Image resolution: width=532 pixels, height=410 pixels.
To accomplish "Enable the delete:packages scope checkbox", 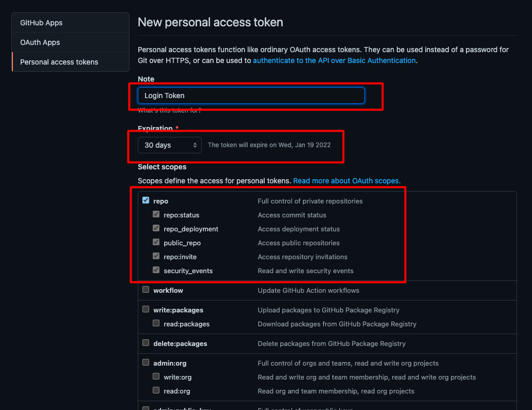I will coord(146,343).
